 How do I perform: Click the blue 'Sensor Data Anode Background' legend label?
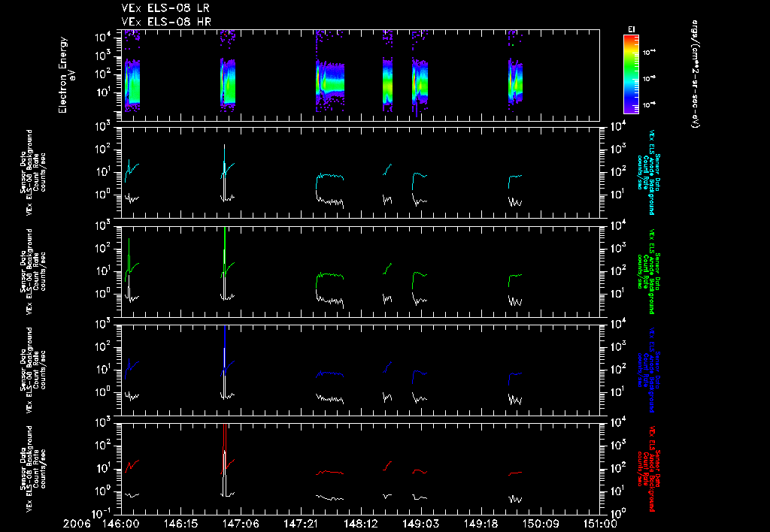[x=649, y=370]
